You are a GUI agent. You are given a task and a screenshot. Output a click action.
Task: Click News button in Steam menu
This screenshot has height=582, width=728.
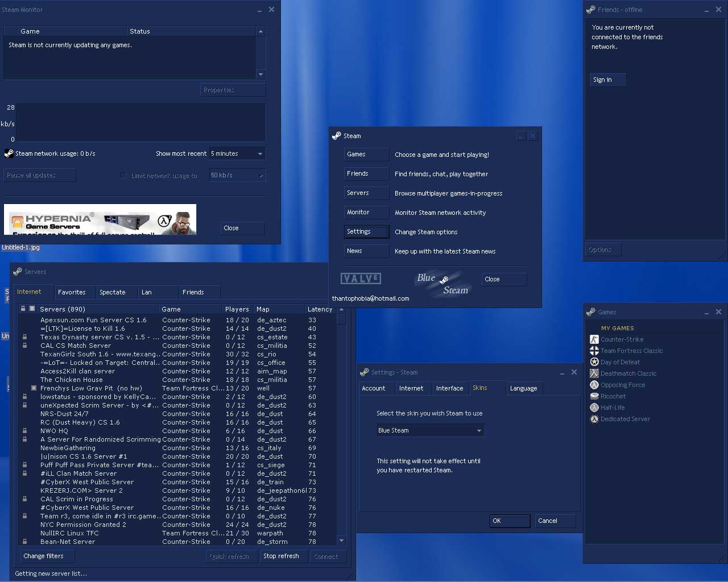(x=366, y=251)
